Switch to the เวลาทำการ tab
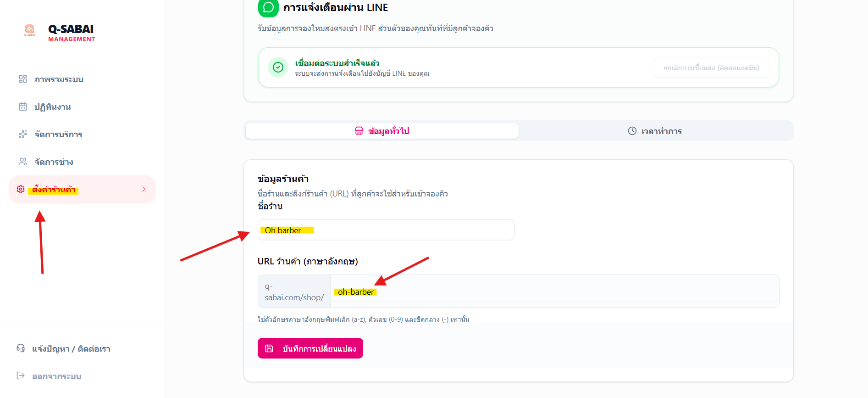 click(x=655, y=131)
